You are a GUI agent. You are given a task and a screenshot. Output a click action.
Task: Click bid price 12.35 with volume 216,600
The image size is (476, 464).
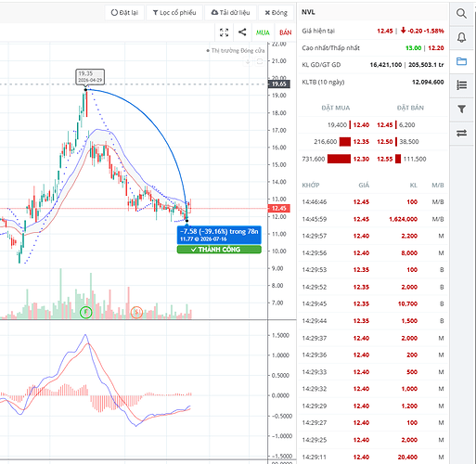(x=361, y=142)
